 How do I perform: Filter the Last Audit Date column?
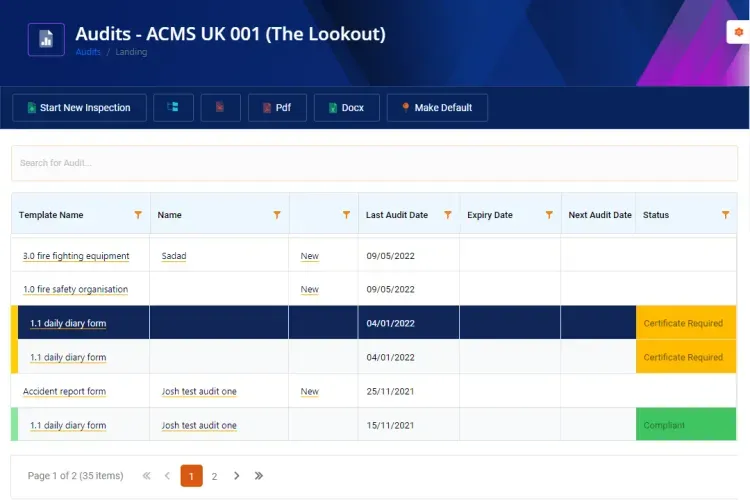448,215
